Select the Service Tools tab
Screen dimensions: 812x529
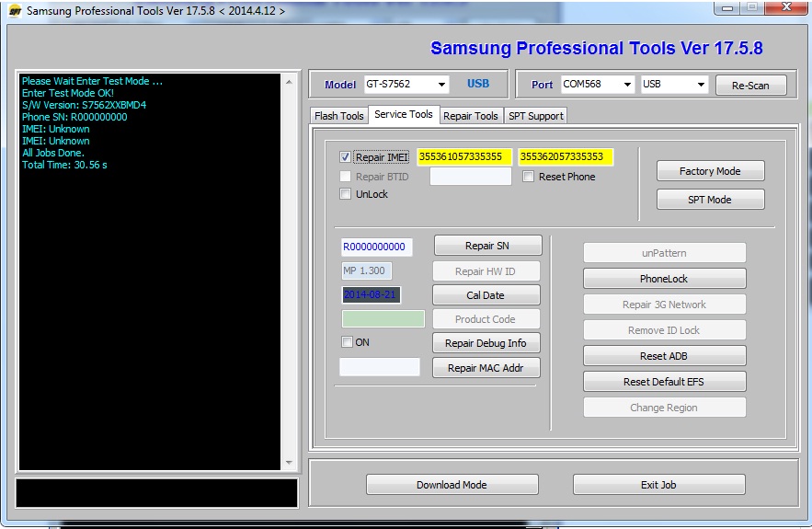coord(404,114)
